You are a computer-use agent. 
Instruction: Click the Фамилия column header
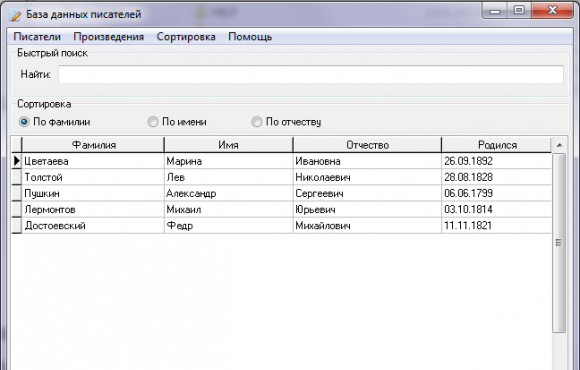[x=93, y=145]
